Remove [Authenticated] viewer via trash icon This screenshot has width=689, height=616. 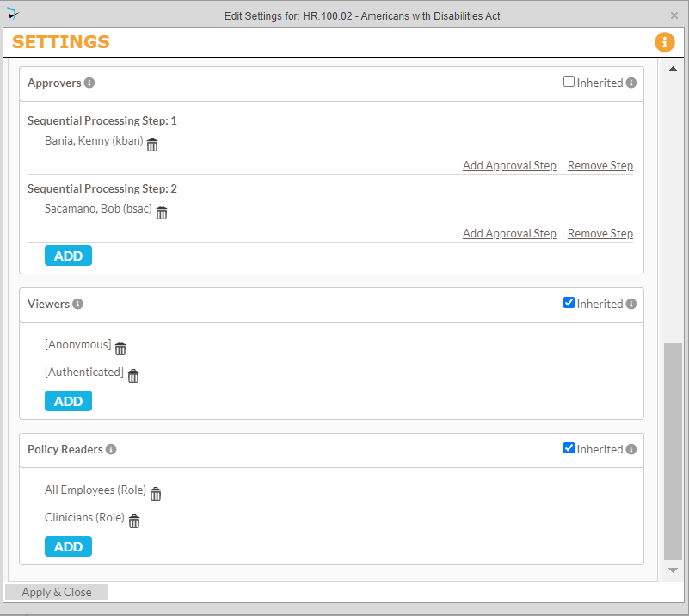pos(133,376)
